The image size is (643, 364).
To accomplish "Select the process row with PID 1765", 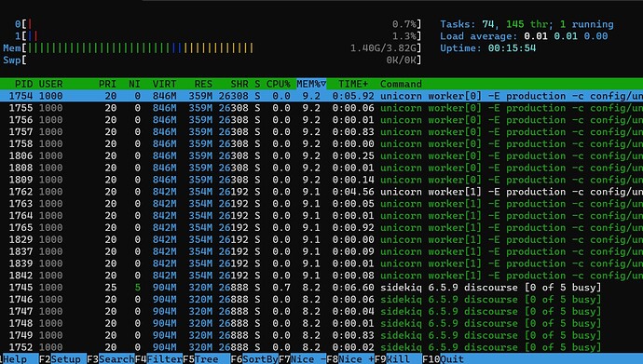I will (321, 228).
